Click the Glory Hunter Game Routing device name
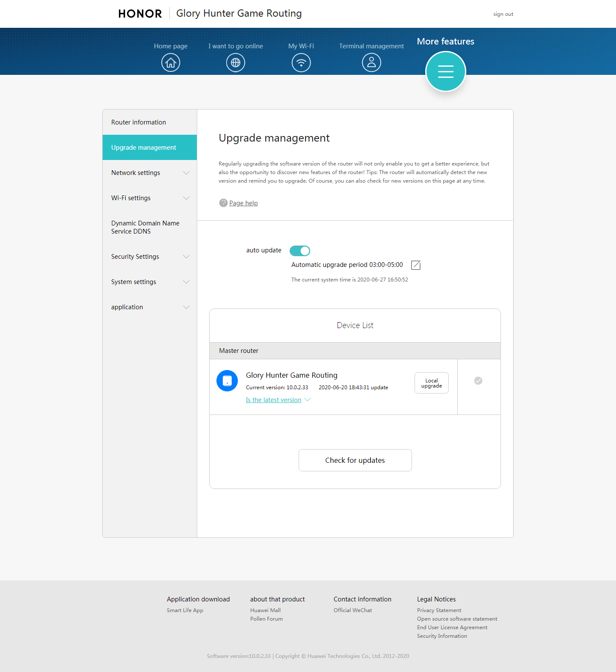The image size is (616, 672). (x=292, y=375)
